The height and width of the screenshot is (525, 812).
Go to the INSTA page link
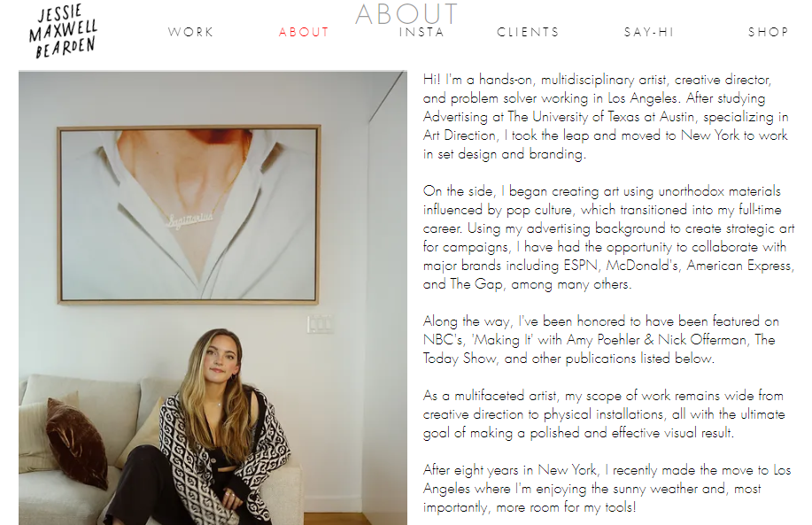(421, 32)
